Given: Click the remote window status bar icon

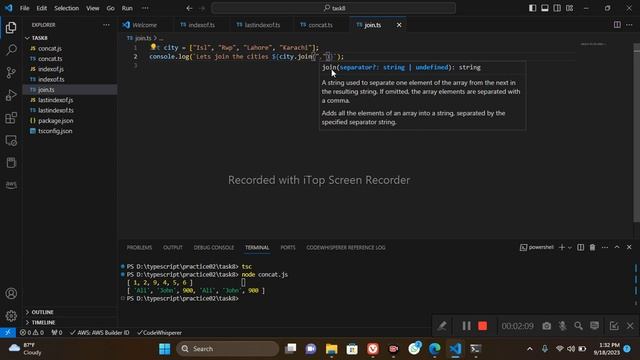Looking at the screenshot, I should 8,332.
